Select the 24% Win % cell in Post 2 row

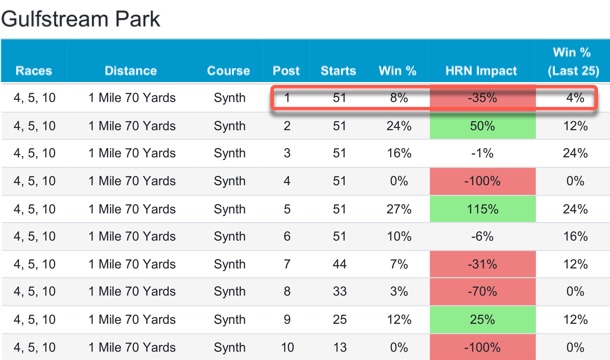click(399, 126)
